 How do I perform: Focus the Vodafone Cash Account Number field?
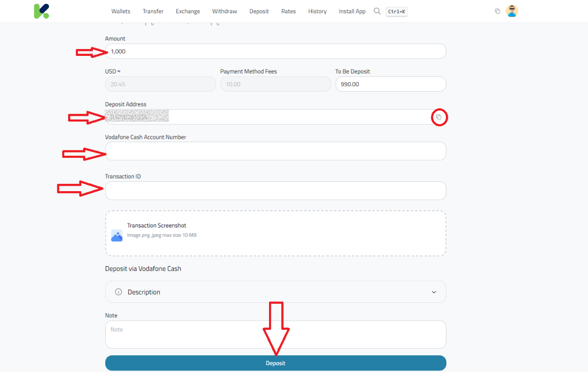(x=275, y=151)
